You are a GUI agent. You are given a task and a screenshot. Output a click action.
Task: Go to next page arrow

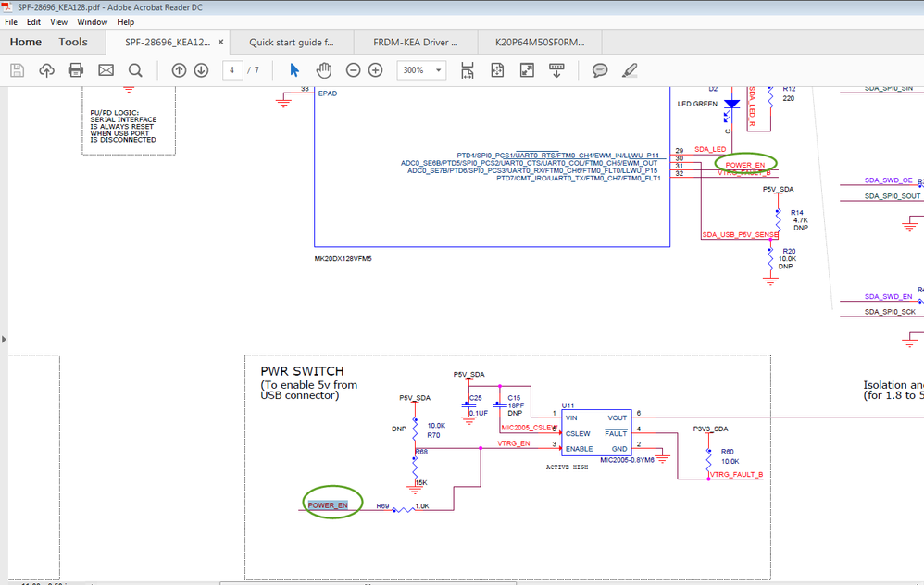click(x=202, y=70)
